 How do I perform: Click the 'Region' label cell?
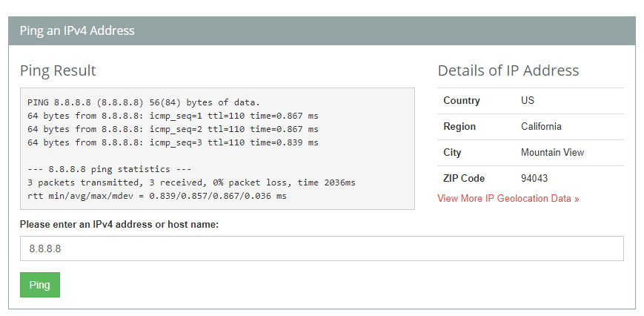pyautogui.click(x=459, y=127)
